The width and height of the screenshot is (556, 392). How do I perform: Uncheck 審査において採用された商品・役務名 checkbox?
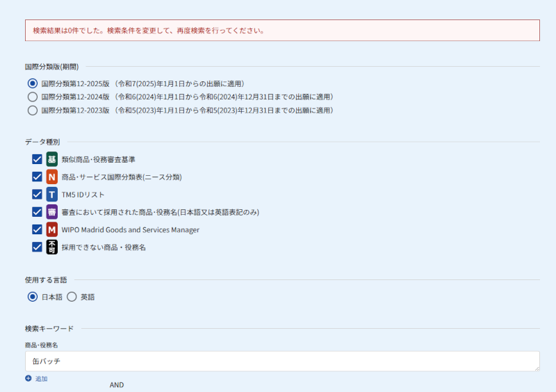click(x=38, y=212)
